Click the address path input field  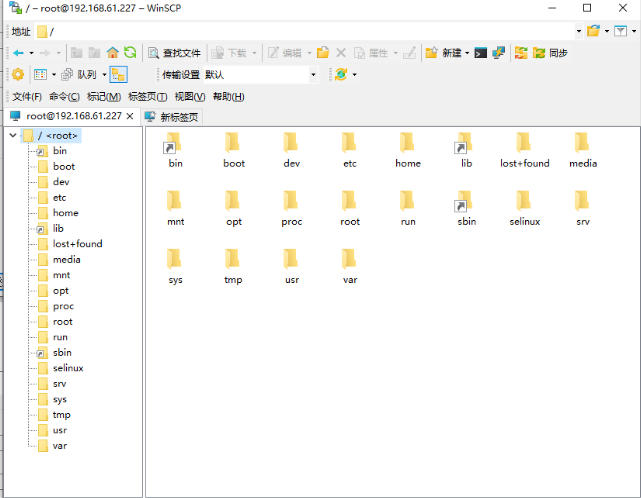pos(300,31)
